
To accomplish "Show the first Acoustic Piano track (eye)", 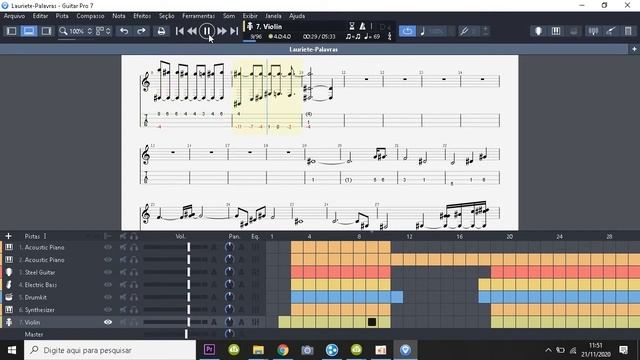I will point(108,247).
